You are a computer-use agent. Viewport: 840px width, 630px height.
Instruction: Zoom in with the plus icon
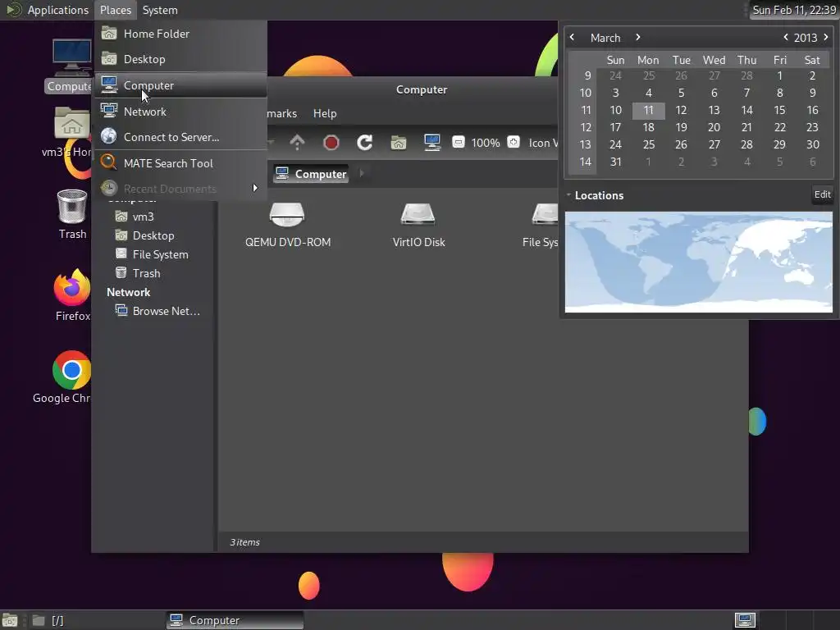(x=514, y=142)
